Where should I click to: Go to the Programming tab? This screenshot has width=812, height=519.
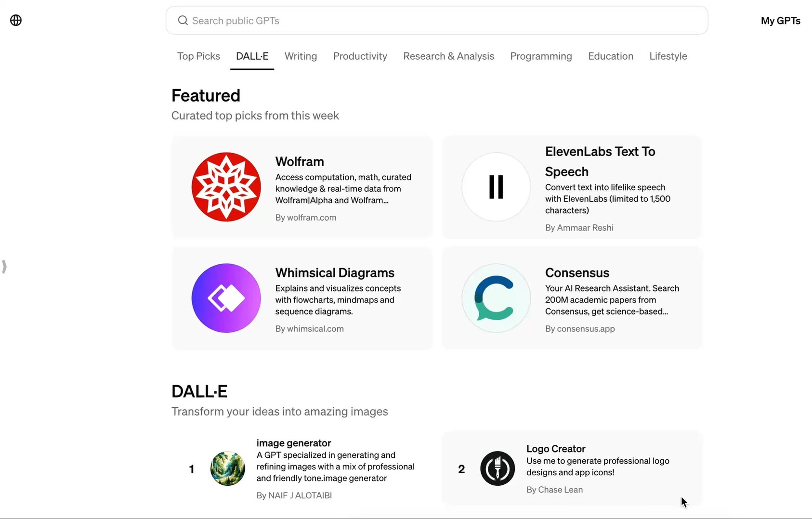[x=541, y=56]
